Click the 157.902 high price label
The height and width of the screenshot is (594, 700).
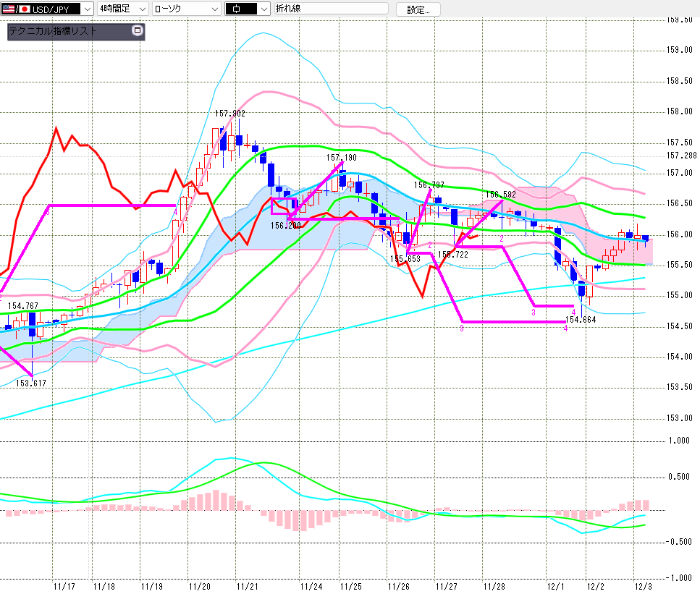(229, 114)
